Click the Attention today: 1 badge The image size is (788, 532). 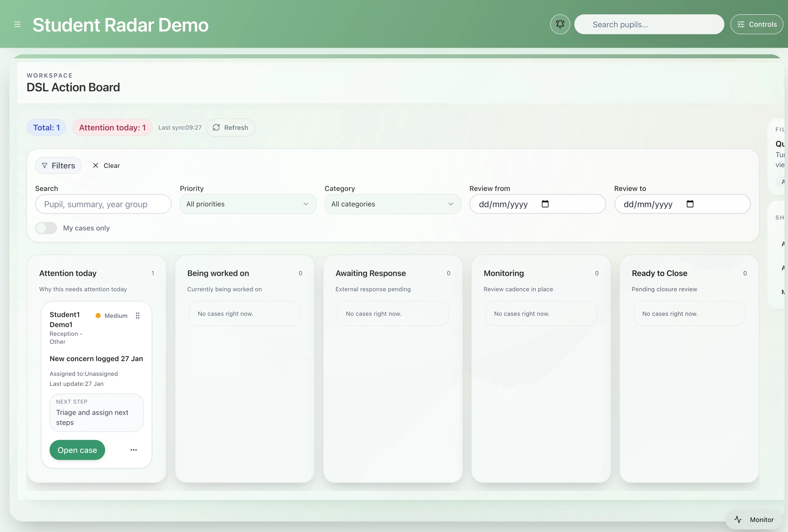[x=112, y=128]
